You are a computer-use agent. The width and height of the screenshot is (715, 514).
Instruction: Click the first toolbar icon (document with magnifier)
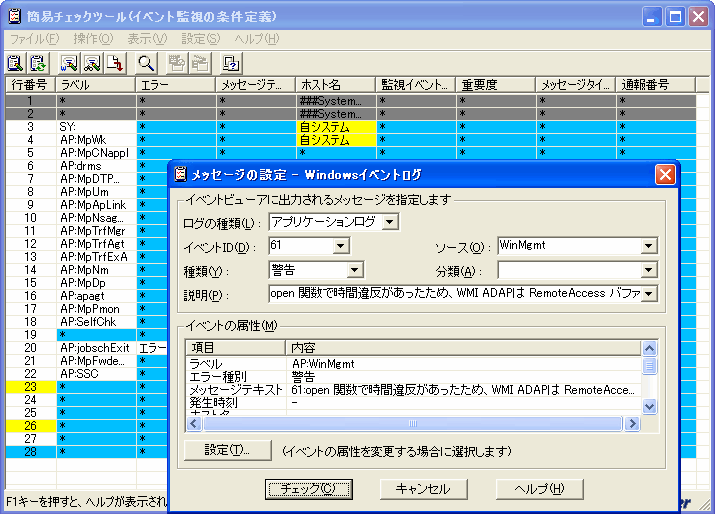coord(14,64)
